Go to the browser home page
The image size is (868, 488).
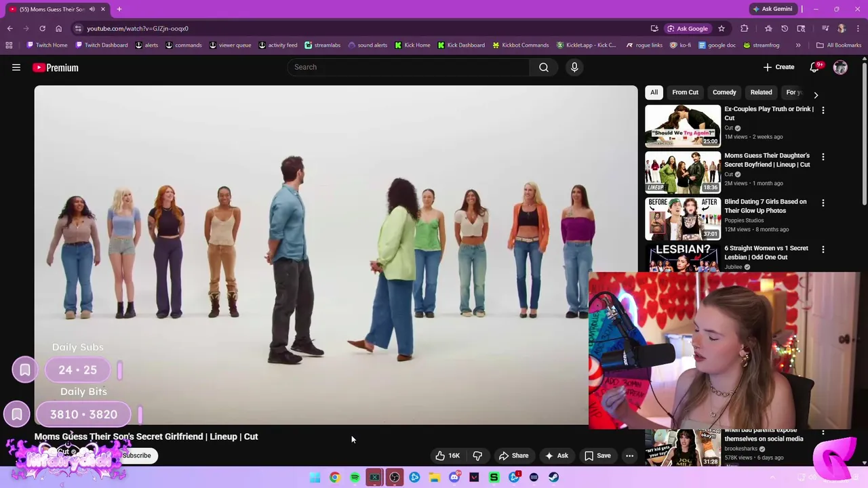58,28
